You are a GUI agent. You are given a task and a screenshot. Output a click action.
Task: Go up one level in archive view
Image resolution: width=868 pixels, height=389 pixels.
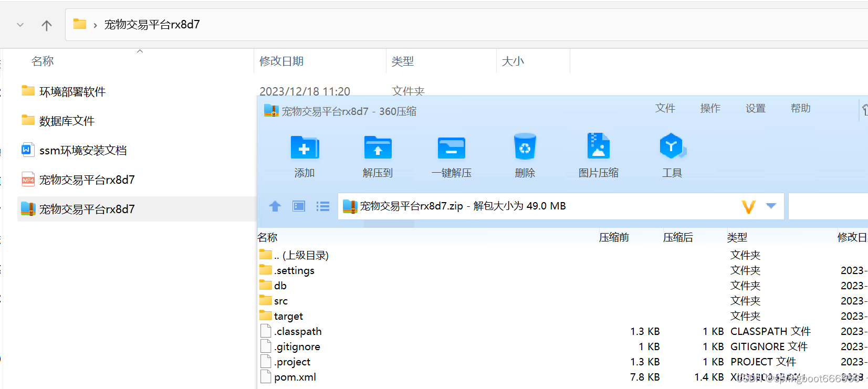click(275, 206)
